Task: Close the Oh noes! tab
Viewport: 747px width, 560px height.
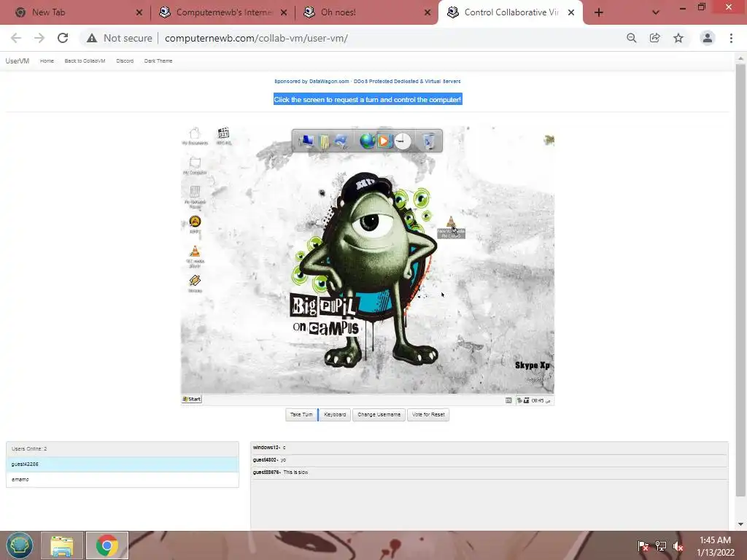Action: coord(427,12)
